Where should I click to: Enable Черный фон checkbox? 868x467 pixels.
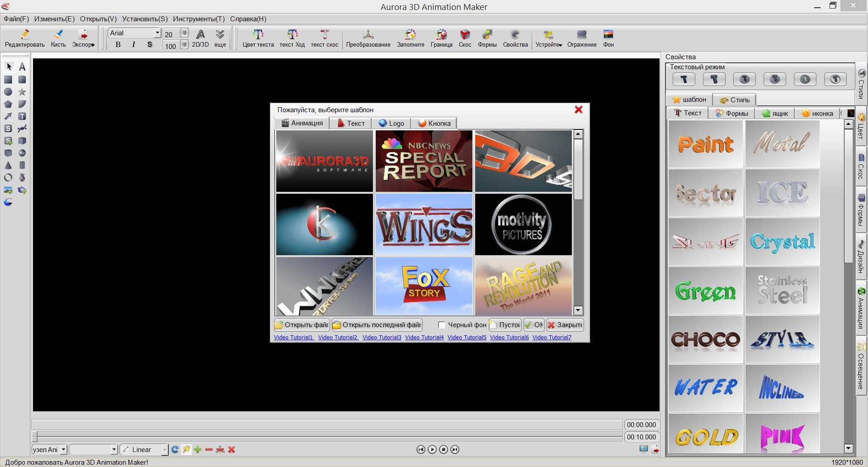pyautogui.click(x=442, y=325)
